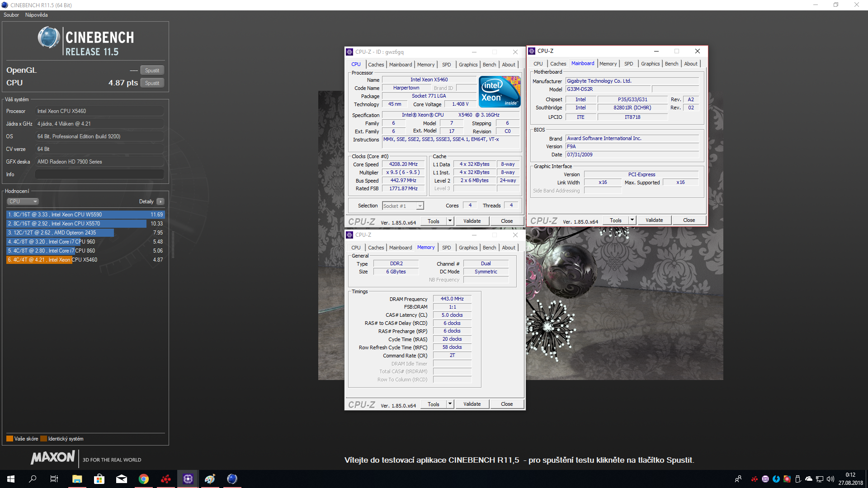Open the Windows Start menu

click(11, 479)
